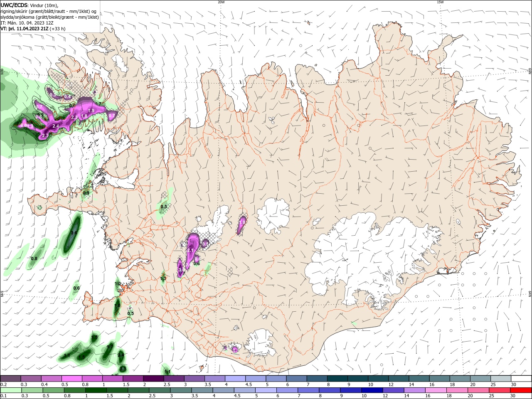Click the '0.2' label in upper legend row

3,384
